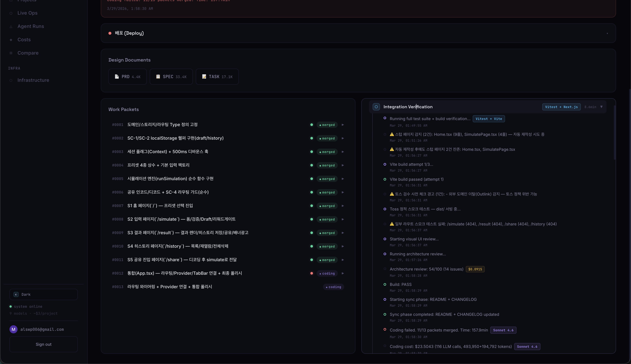
Task: Click the Compare grid sidebar icon
Action: point(11,53)
